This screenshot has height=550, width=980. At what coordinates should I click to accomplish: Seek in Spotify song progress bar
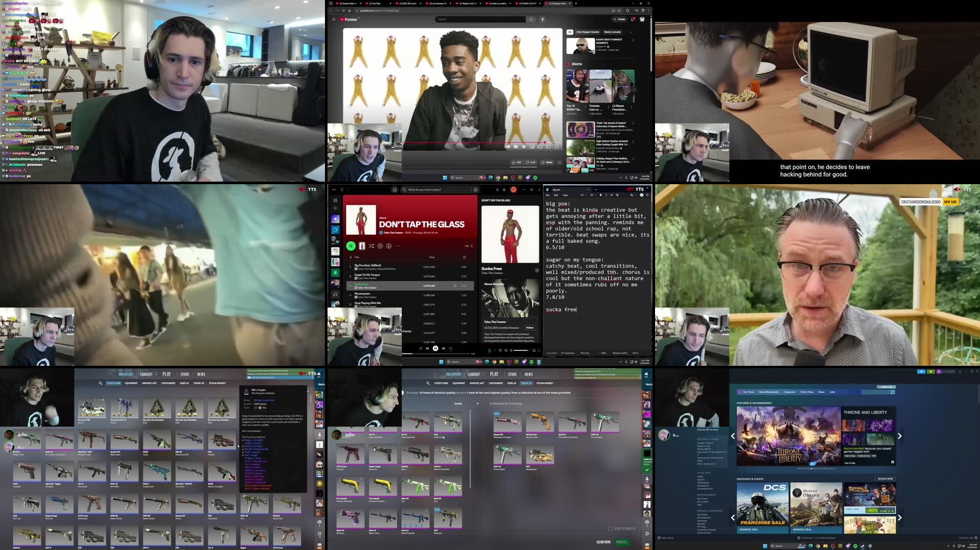point(435,354)
